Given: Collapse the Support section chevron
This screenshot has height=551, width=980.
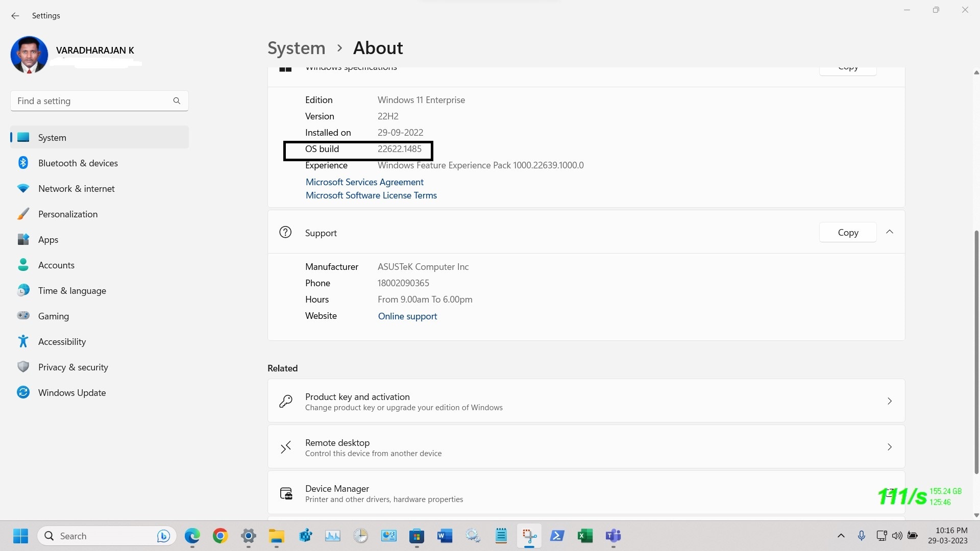Looking at the screenshot, I should [890, 232].
